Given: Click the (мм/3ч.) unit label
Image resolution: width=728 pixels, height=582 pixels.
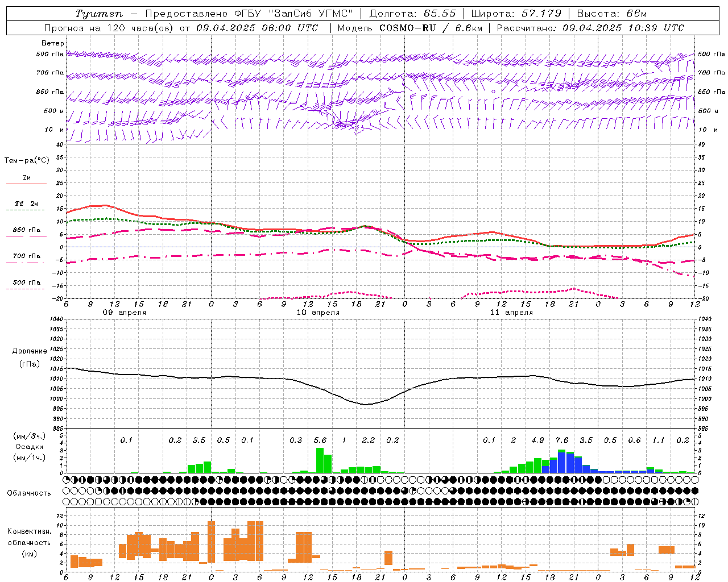Looking at the screenshot, I should pos(30,436).
